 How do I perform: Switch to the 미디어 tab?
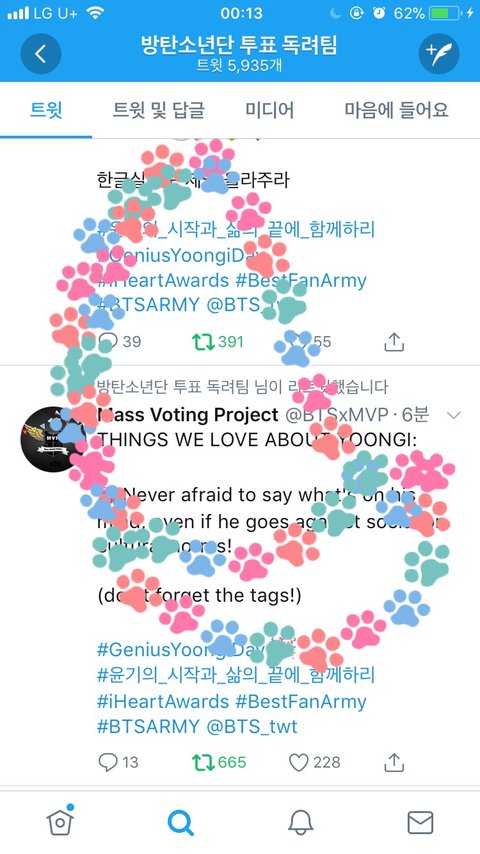(270, 110)
